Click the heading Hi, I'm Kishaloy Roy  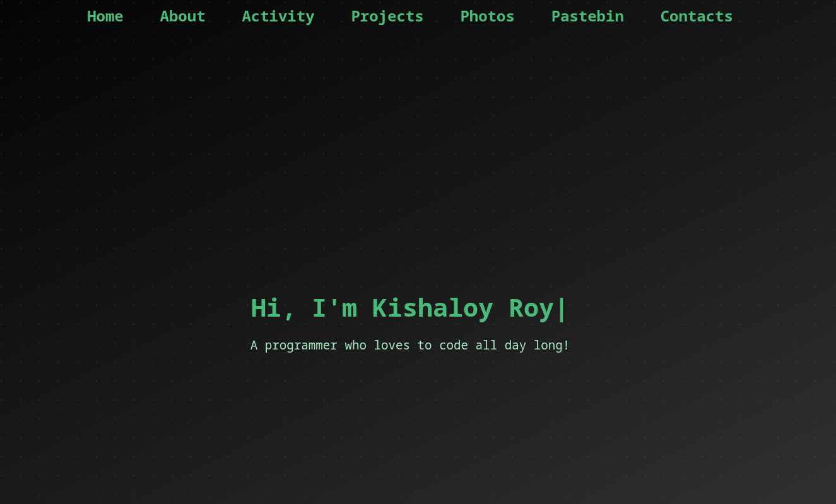coord(409,308)
